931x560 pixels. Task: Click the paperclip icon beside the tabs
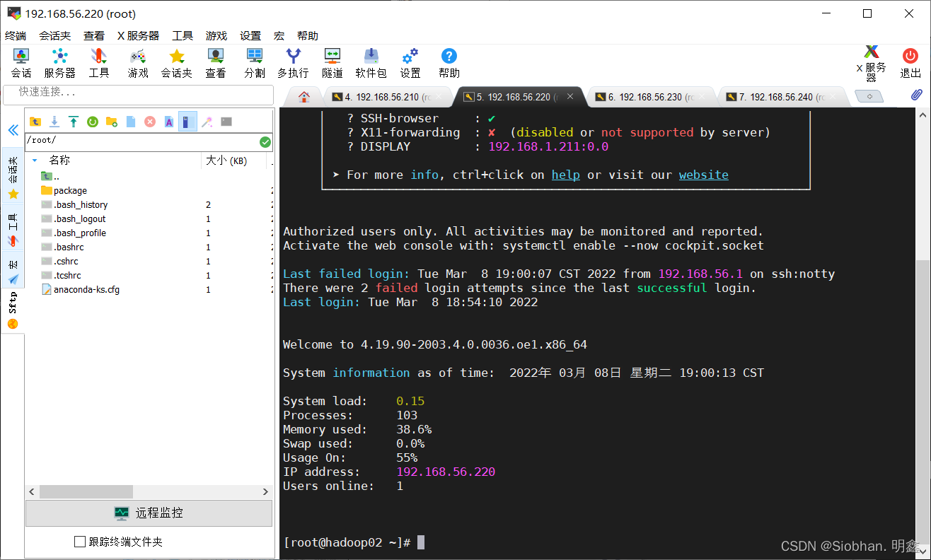916,95
